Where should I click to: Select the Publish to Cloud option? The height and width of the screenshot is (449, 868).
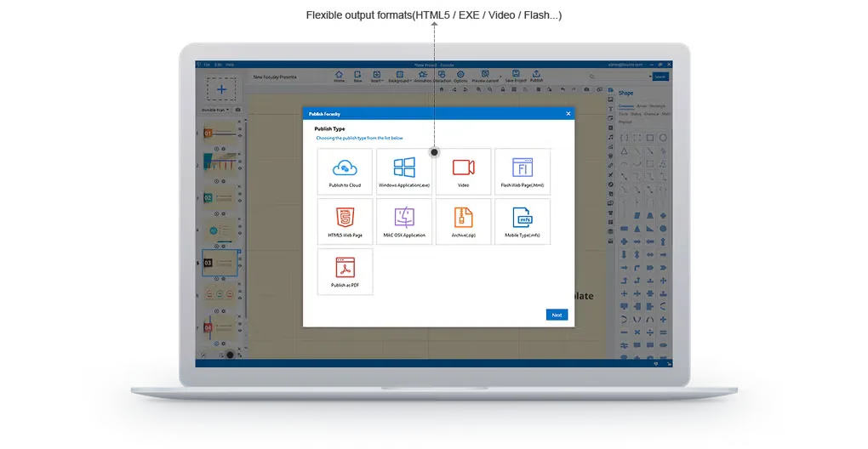pyautogui.click(x=345, y=172)
